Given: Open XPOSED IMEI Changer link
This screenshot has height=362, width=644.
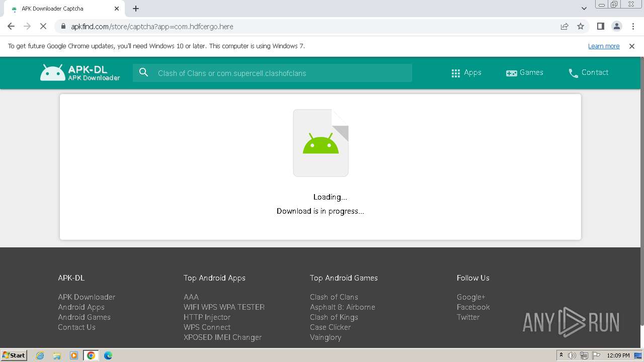Looking at the screenshot, I should coord(222,337).
